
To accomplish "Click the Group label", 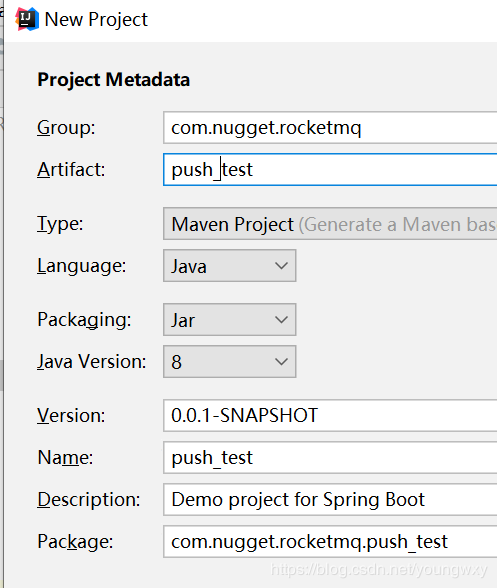I will [66, 128].
